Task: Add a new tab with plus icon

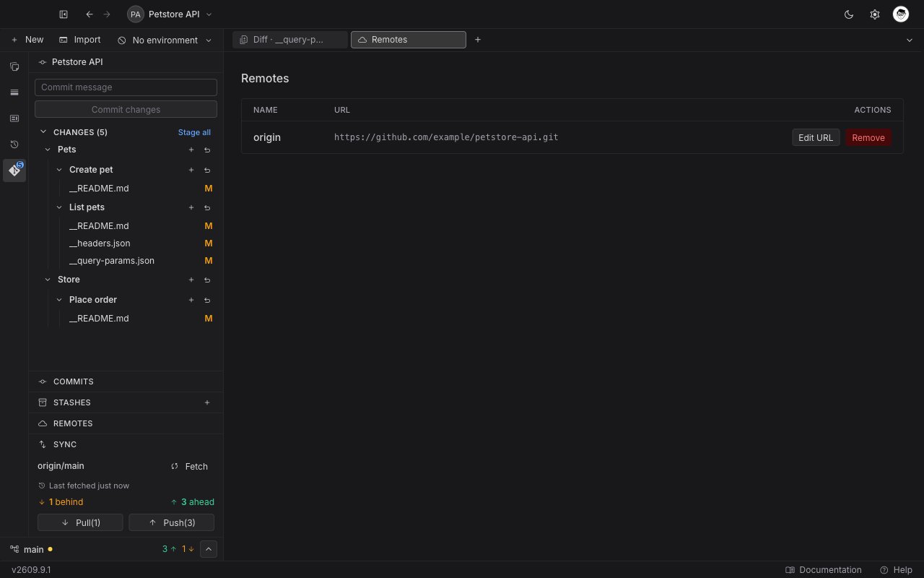Action: coord(478,40)
